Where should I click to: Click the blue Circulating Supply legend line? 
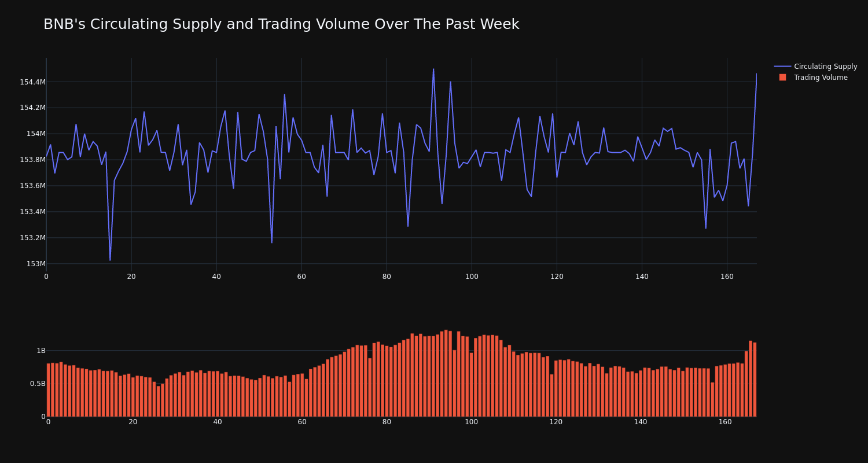click(x=782, y=67)
